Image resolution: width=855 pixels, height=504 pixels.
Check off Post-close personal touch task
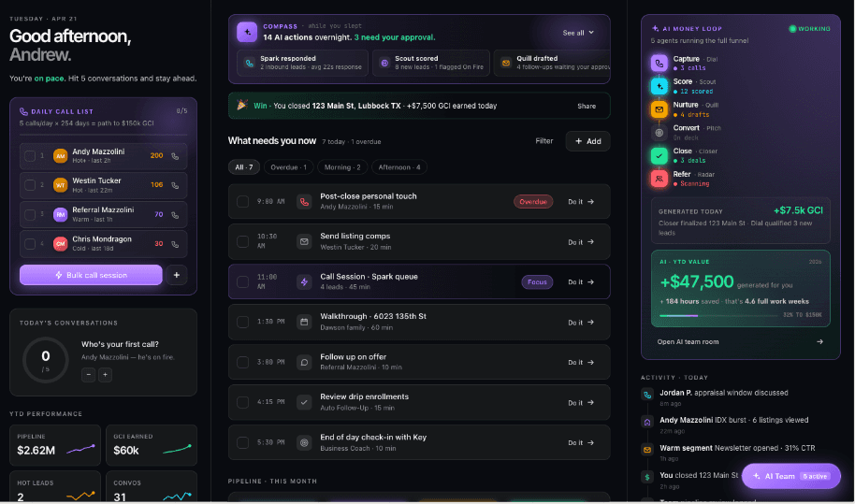click(242, 202)
